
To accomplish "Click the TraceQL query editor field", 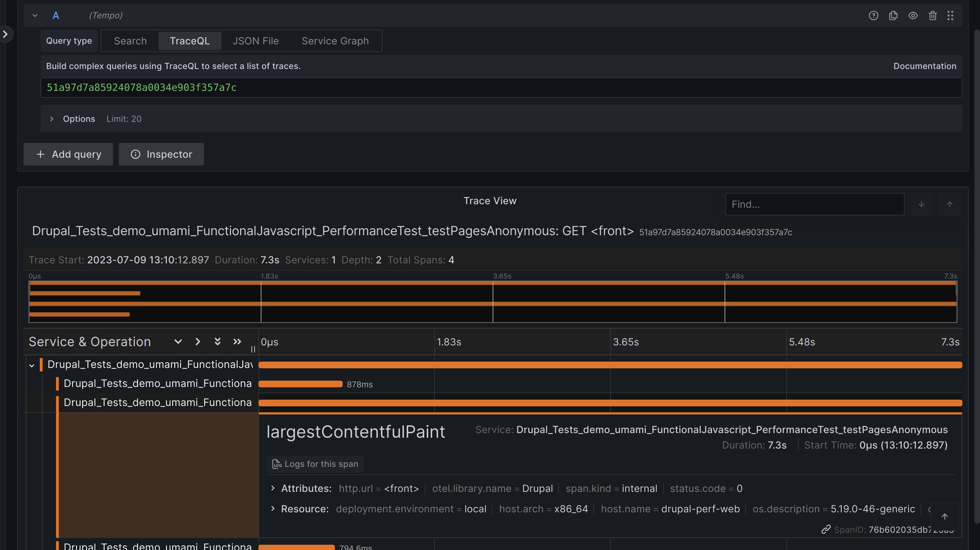I will pyautogui.click(x=501, y=88).
